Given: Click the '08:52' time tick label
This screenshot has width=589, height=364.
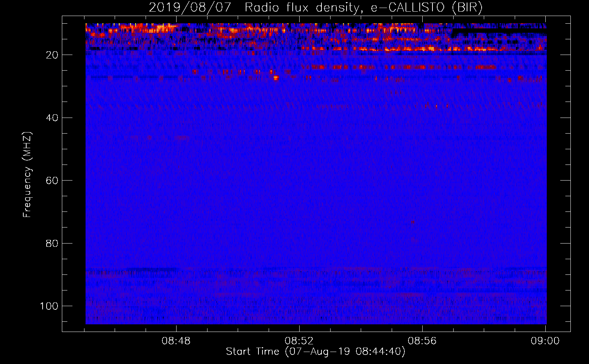Looking at the screenshot, I should pos(299,341).
